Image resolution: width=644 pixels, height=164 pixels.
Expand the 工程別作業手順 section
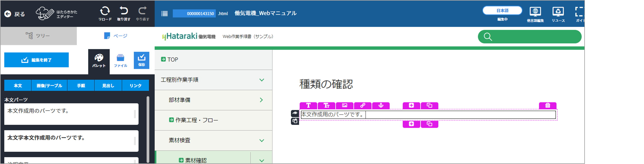click(x=261, y=80)
